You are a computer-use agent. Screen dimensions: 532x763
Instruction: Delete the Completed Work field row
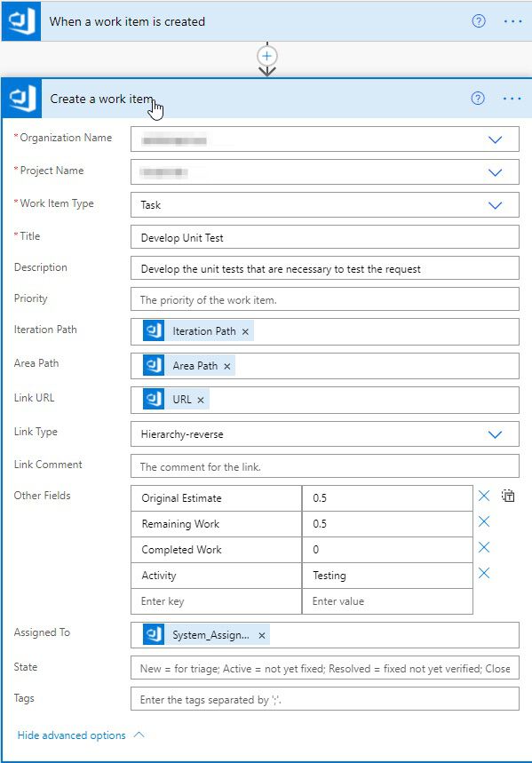[x=484, y=547]
